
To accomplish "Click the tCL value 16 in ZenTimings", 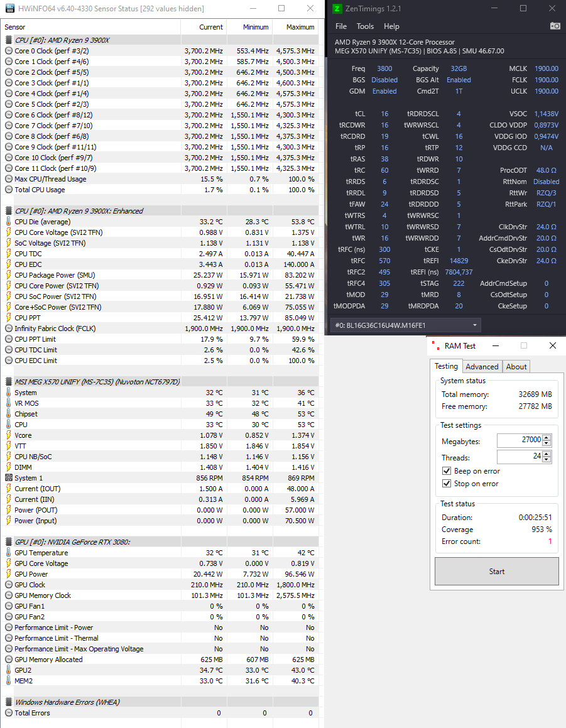I will pyautogui.click(x=384, y=114).
